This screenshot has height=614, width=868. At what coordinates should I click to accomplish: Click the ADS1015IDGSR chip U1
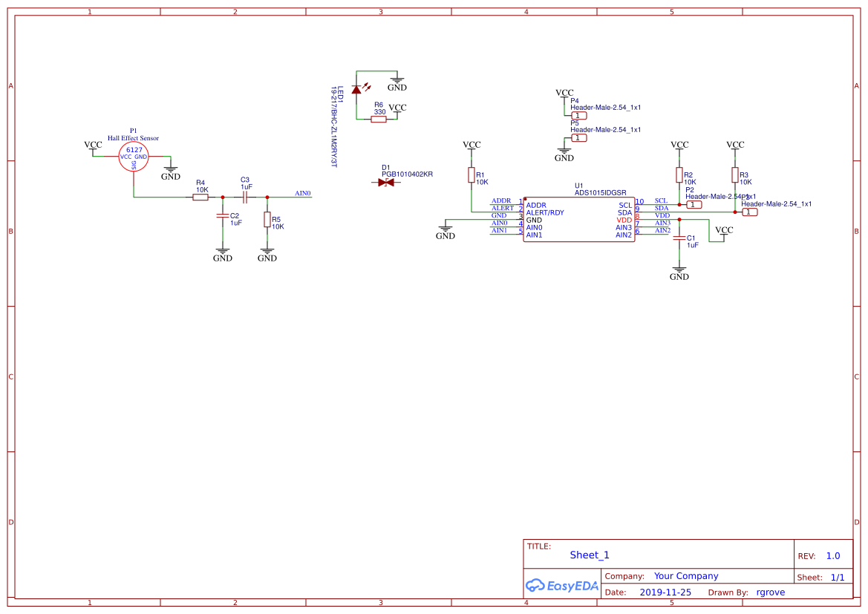(578, 219)
